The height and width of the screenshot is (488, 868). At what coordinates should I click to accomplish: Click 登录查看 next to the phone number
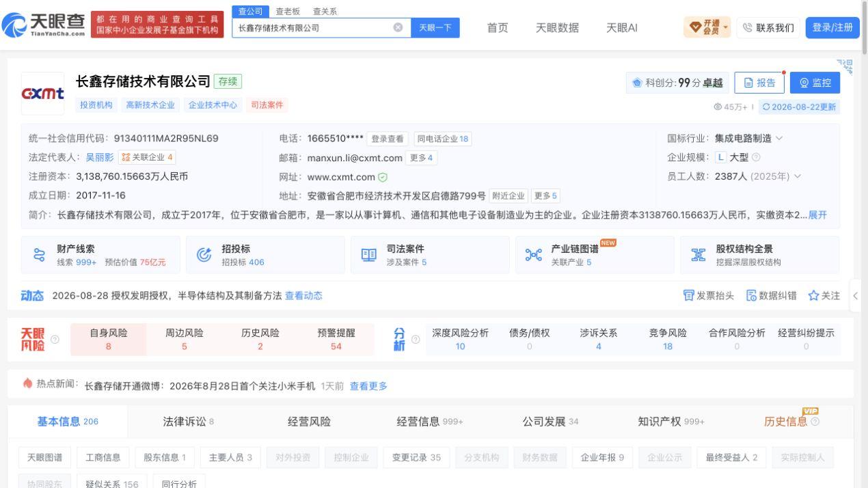(x=388, y=139)
